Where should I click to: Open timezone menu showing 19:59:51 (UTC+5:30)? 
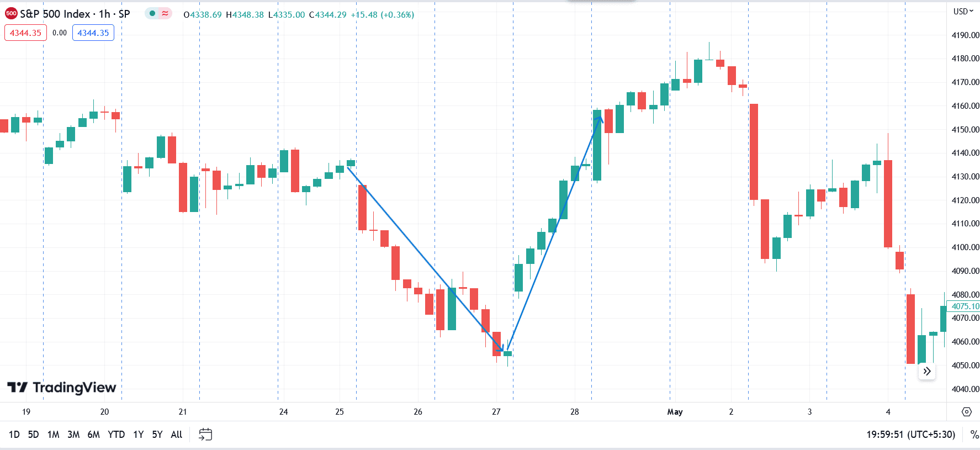click(x=910, y=435)
